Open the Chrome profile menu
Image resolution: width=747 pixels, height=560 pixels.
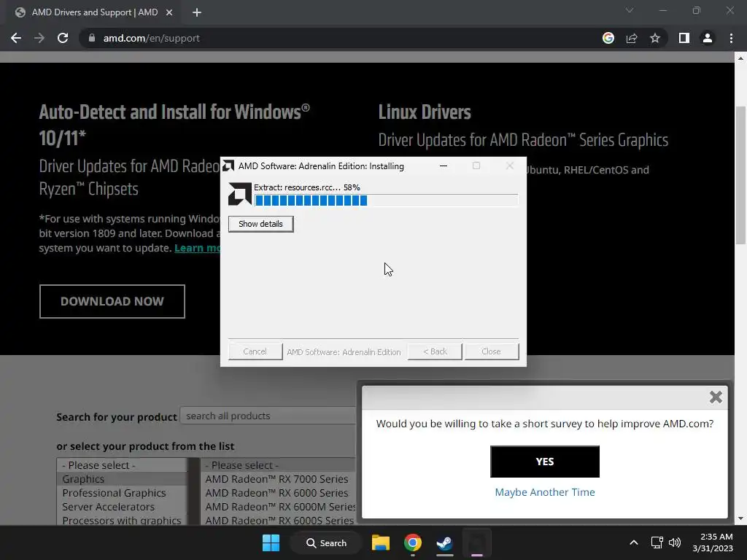point(708,38)
